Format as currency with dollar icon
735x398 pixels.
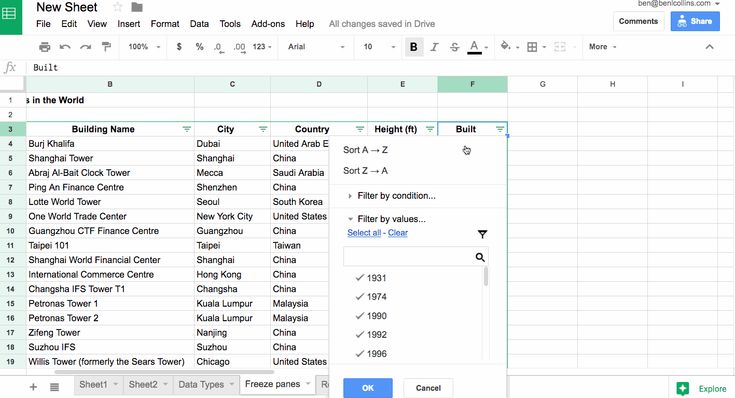pyautogui.click(x=179, y=47)
